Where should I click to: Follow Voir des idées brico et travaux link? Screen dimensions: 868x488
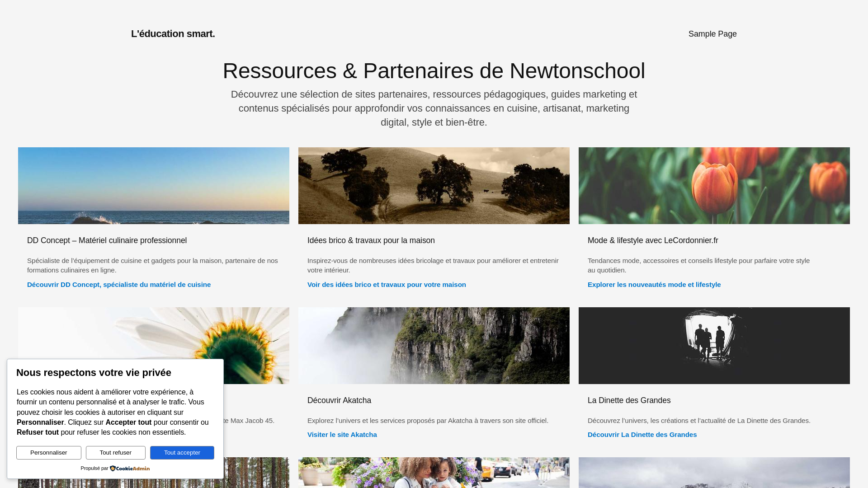387,285
